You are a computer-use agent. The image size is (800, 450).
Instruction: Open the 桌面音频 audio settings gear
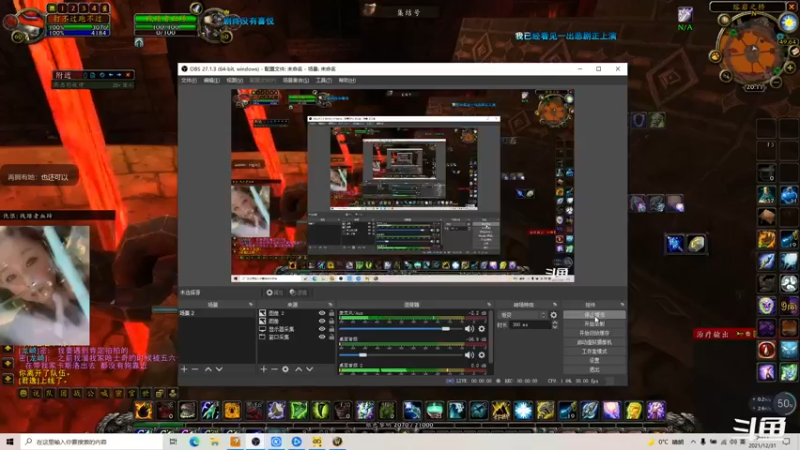tap(481, 355)
